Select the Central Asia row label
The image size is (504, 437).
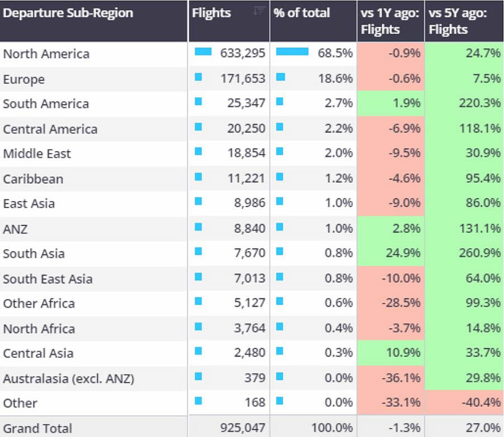pos(38,353)
